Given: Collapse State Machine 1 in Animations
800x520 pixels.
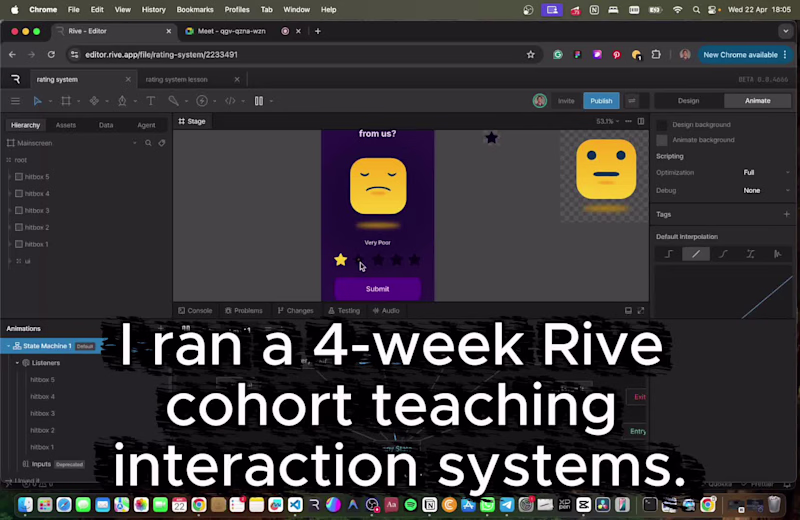Looking at the screenshot, I should (8, 346).
